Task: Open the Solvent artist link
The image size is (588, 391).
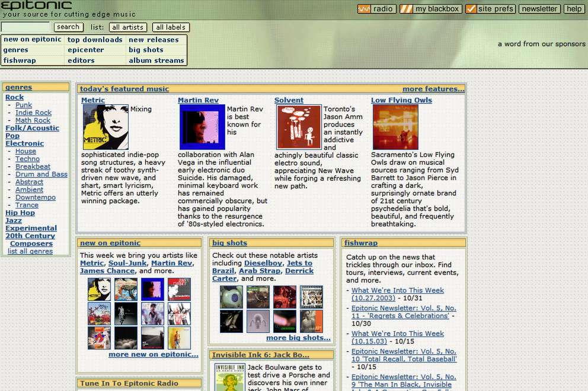Action: [289, 100]
